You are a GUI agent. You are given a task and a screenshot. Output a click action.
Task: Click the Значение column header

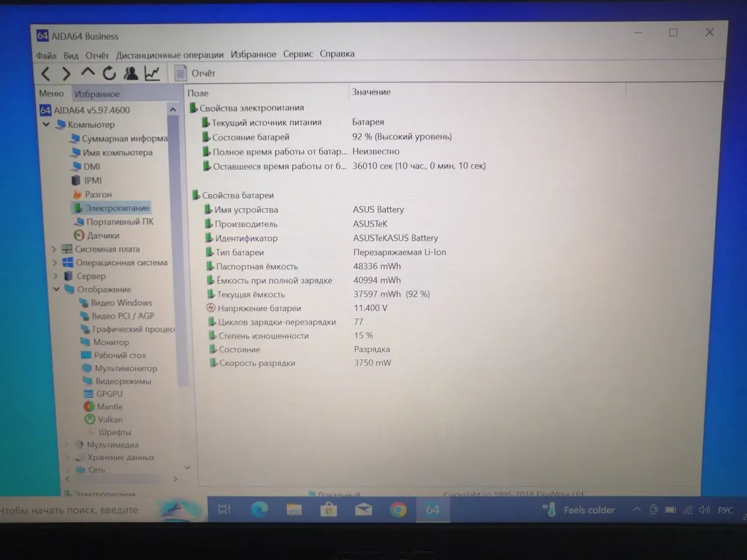(371, 92)
